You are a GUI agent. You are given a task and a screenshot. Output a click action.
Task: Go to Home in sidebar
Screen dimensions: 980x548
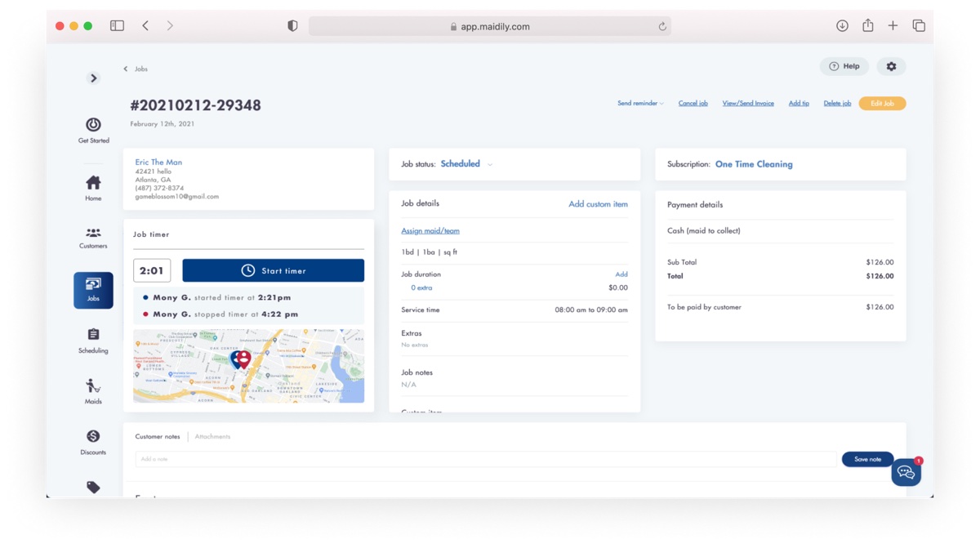click(93, 183)
